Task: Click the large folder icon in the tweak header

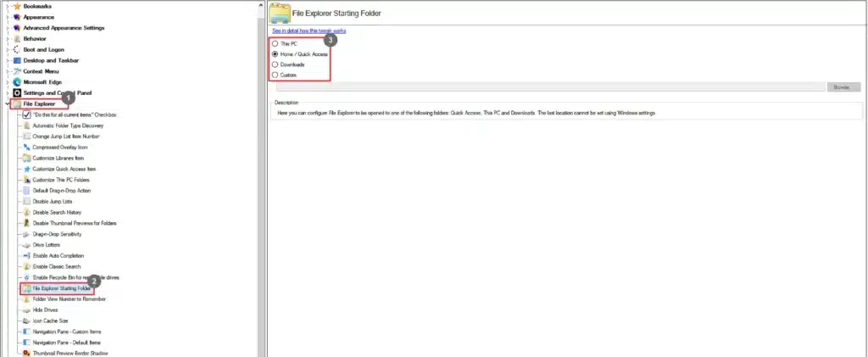Action: pyautogui.click(x=280, y=14)
